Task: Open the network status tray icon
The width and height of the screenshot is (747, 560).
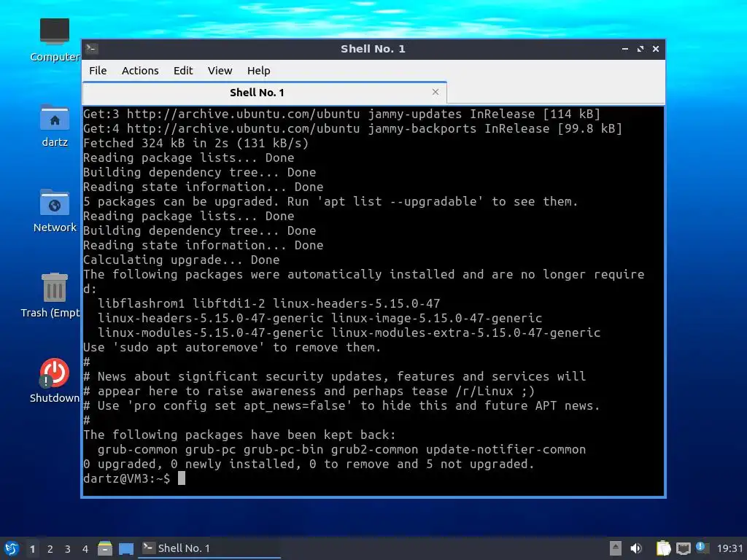Action: coord(683,548)
